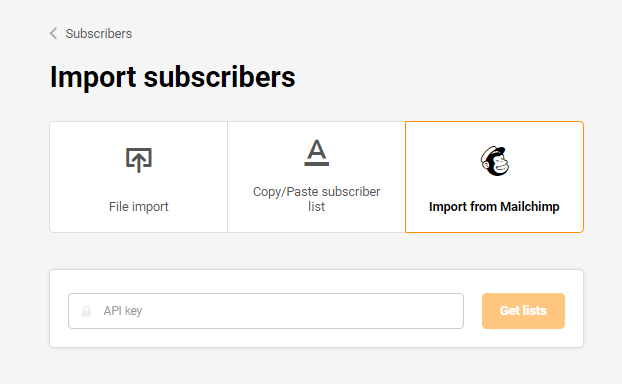Select the File import label text
622x384 pixels.
(x=139, y=207)
